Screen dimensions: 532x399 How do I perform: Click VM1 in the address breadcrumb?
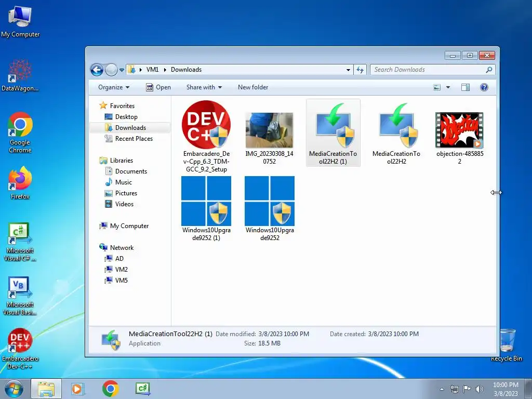click(x=152, y=70)
